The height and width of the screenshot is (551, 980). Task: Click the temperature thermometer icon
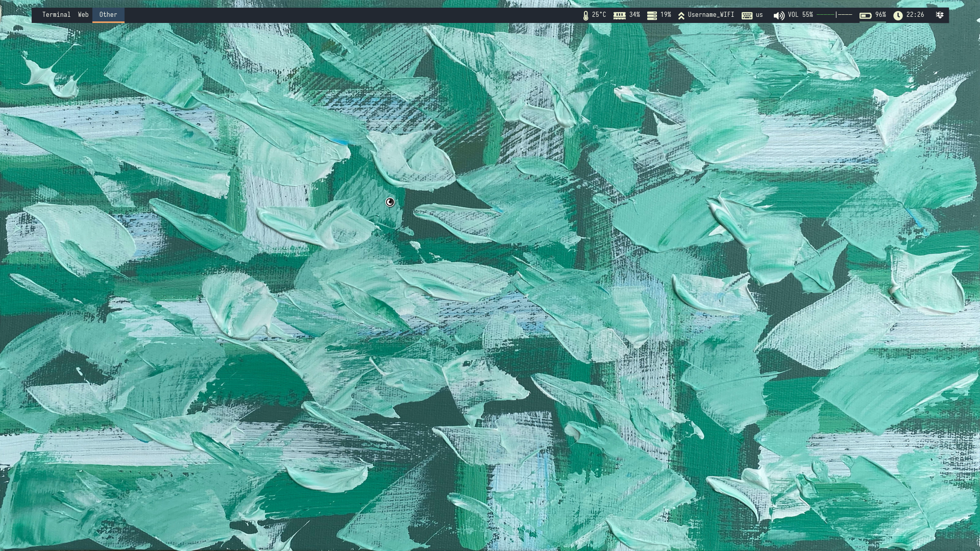point(585,15)
